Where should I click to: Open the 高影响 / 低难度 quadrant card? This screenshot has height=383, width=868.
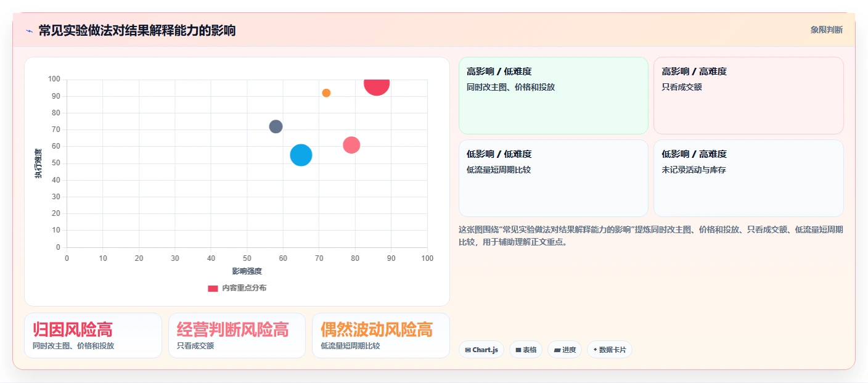[x=553, y=96]
